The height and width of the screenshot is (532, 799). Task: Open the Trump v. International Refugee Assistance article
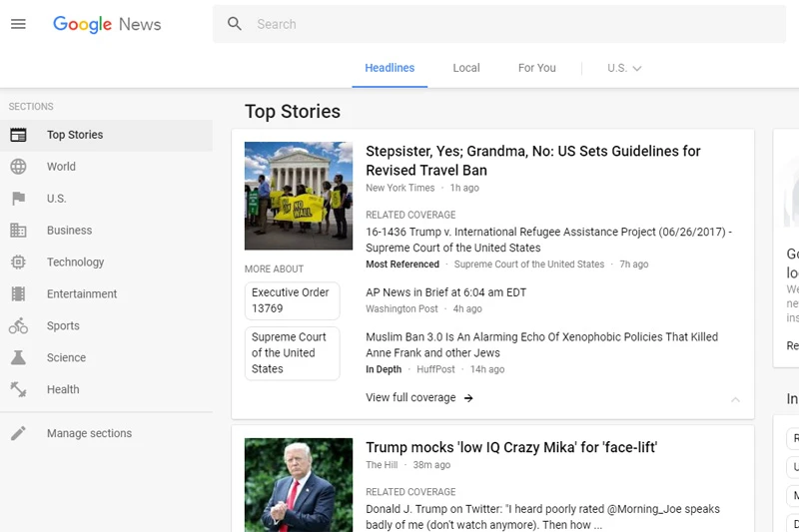tap(548, 240)
